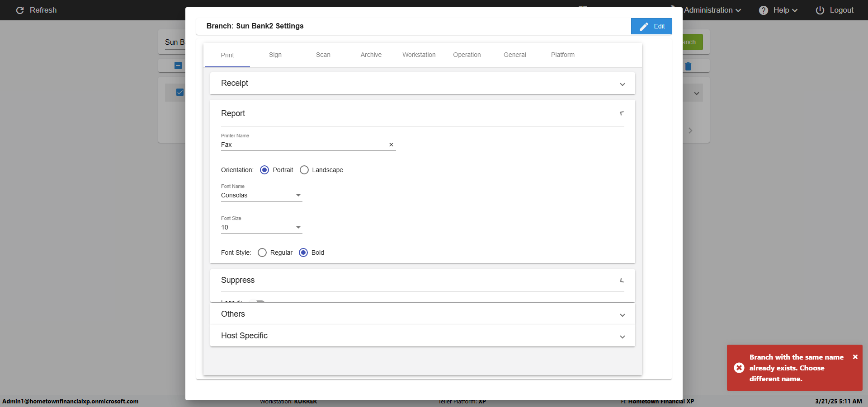Open the Administration menu

point(712,10)
